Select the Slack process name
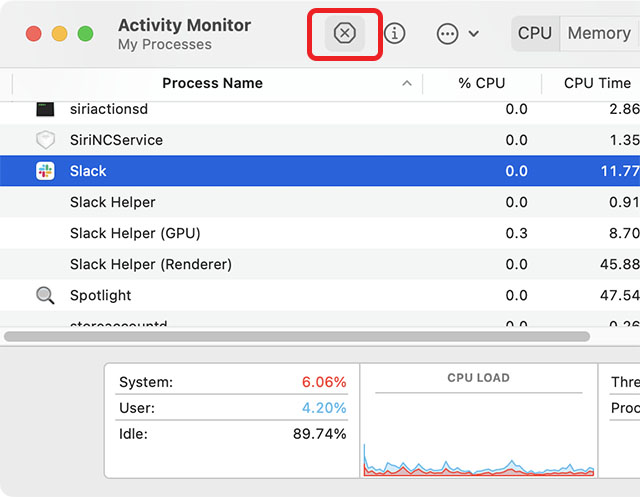Image resolution: width=640 pixels, height=497 pixels. pyautogui.click(x=88, y=171)
